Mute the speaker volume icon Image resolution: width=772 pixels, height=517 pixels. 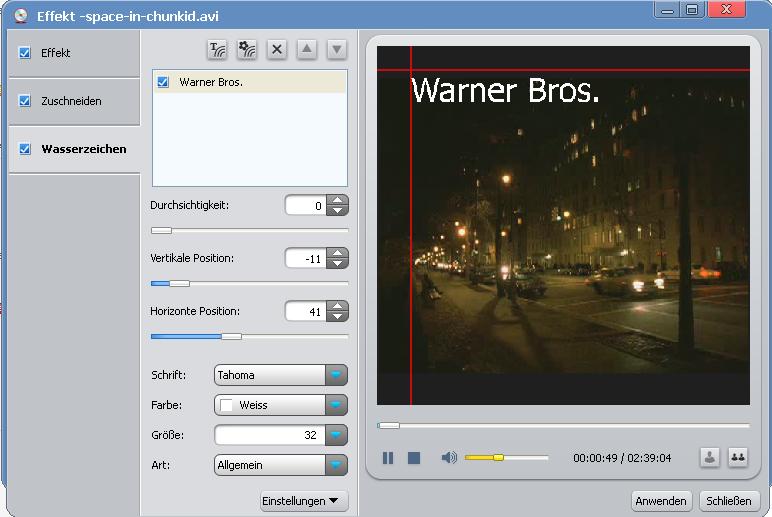coord(449,457)
